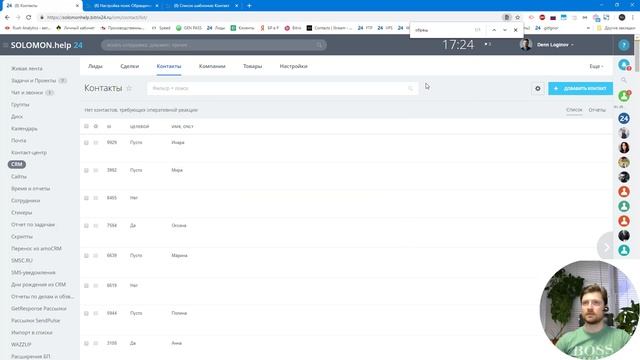This screenshot has width=640, height=360.
Task: Switch view to Список
Action: tap(574, 110)
